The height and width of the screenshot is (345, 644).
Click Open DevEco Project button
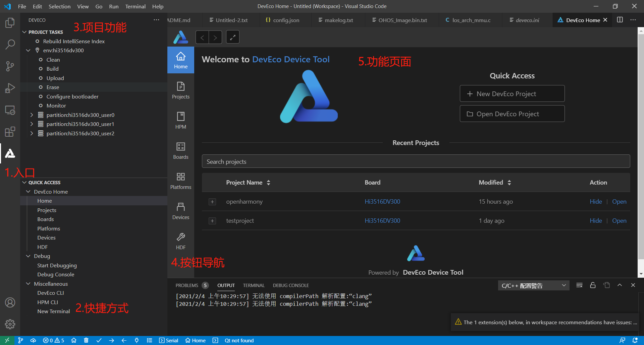tap(512, 114)
